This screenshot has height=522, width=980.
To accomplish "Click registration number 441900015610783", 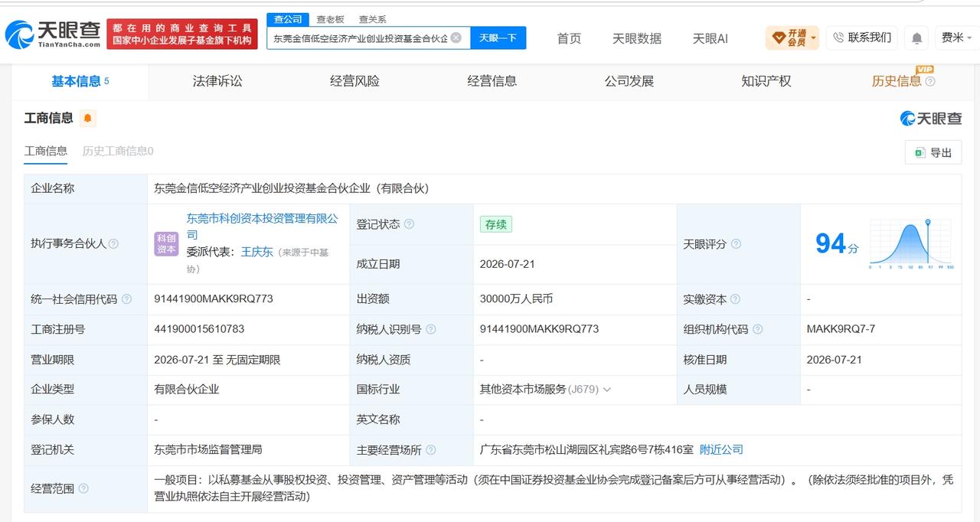I will [x=199, y=329].
